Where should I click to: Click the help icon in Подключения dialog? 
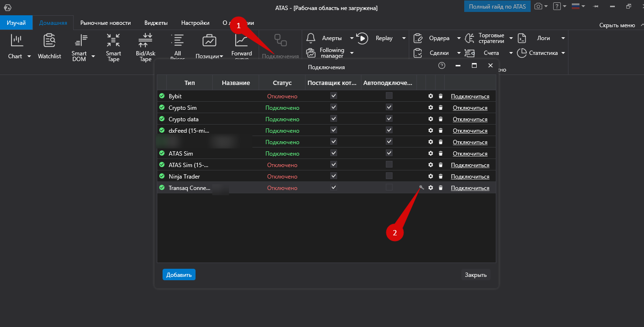pyautogui.click(x=442, y=66)
